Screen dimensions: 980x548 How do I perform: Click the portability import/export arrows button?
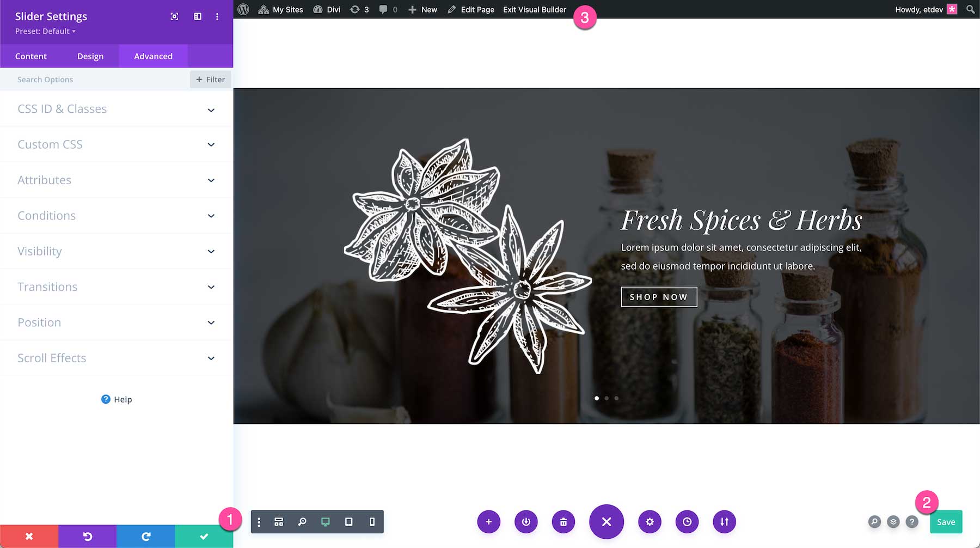coord(724,522)
